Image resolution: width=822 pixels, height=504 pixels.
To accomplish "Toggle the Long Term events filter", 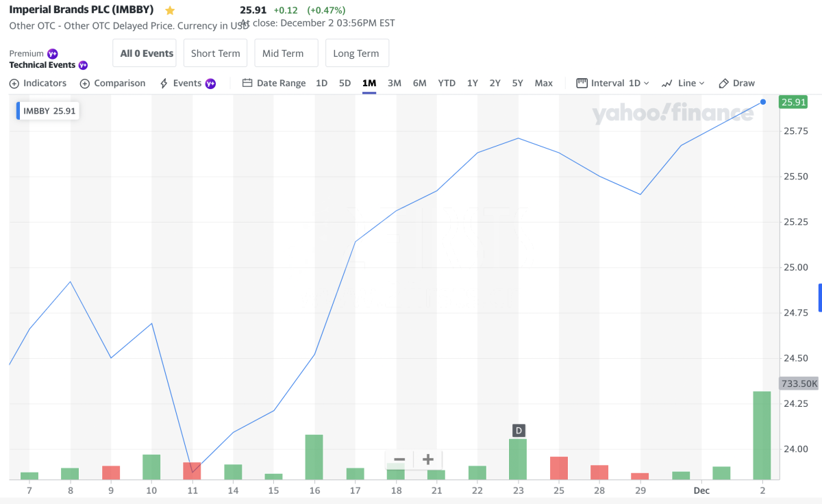I will point(356,53).
